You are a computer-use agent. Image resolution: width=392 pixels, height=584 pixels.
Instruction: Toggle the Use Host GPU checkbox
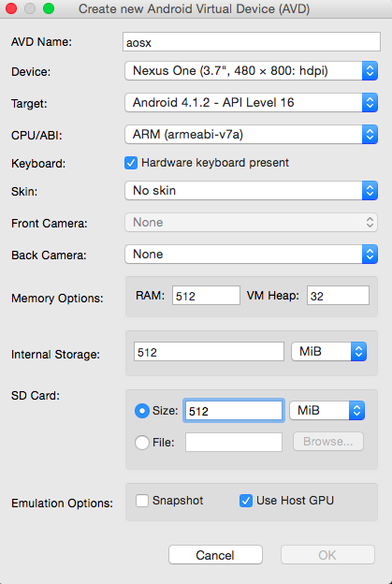click(x=246, y=501)
